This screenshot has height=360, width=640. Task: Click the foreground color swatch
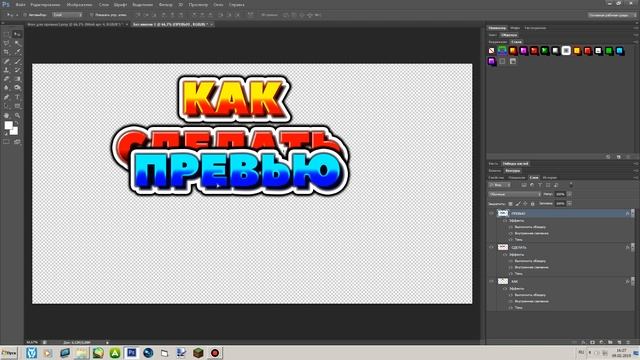coord(9,125)
